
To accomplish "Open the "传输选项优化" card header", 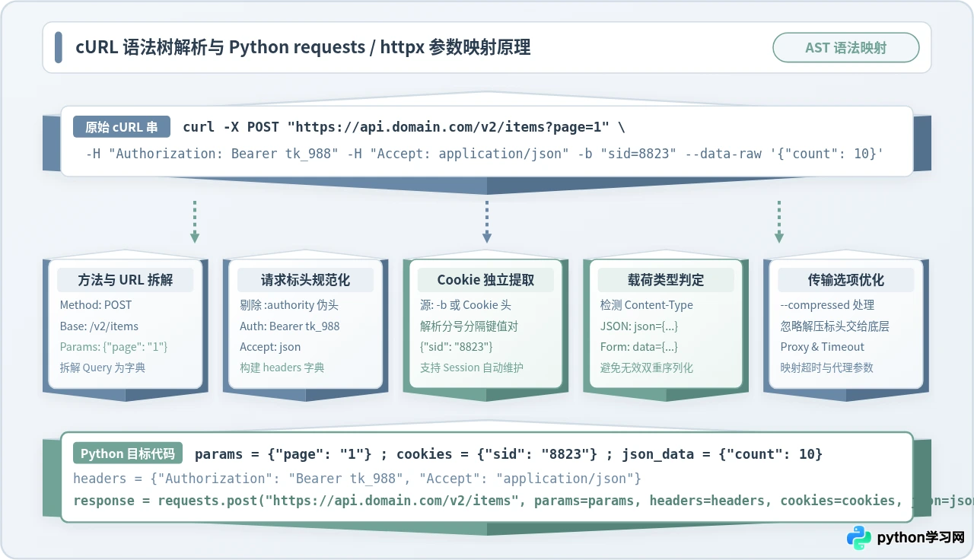I will click(846, 280).
